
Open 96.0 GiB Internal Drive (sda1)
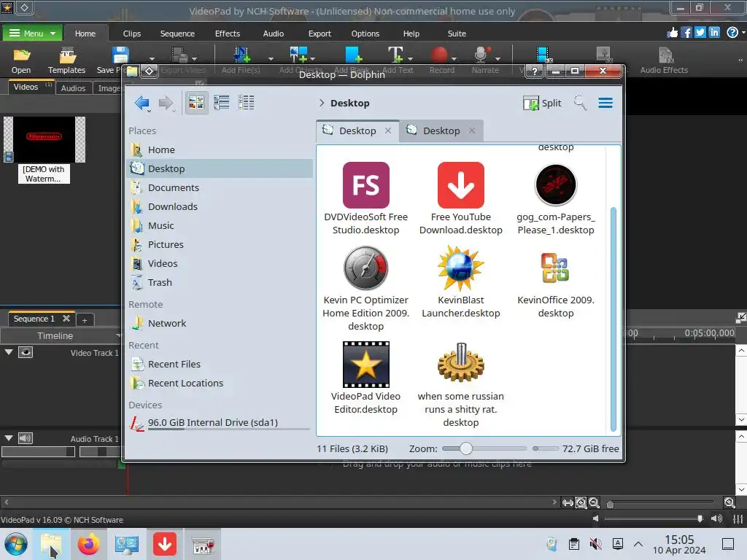[220, 423]
